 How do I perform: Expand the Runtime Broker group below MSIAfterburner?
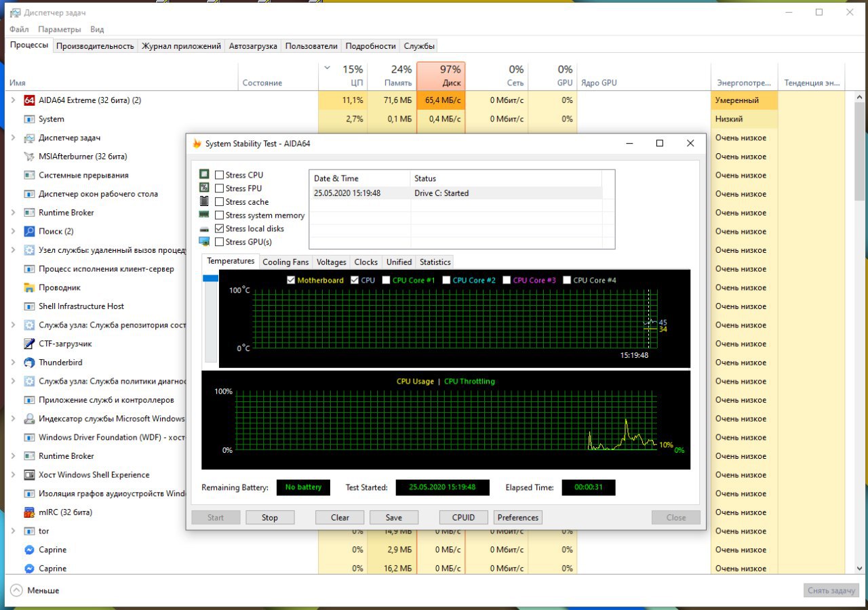coord(13,213)
